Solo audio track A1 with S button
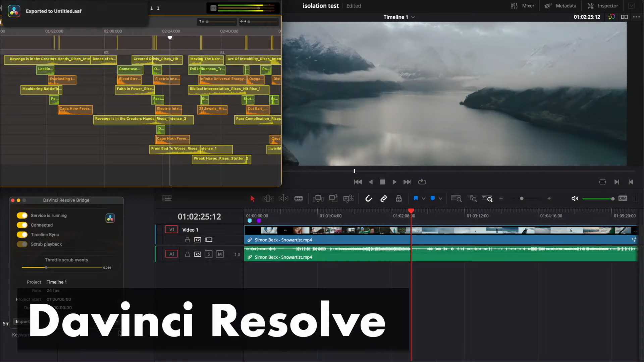The width and height of the screenshot is (644, 362). [x=209, y=254]
